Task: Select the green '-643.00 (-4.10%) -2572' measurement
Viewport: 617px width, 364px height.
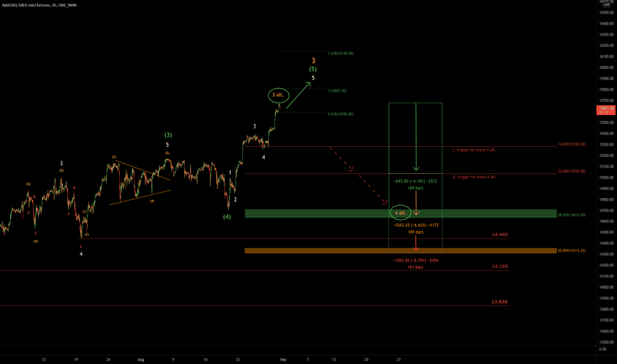Action: pyautogui.click(x=415, y=181)
